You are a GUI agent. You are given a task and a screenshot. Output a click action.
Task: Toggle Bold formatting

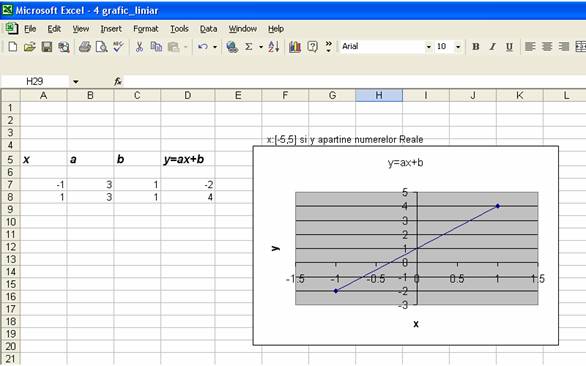click(476, 47)
